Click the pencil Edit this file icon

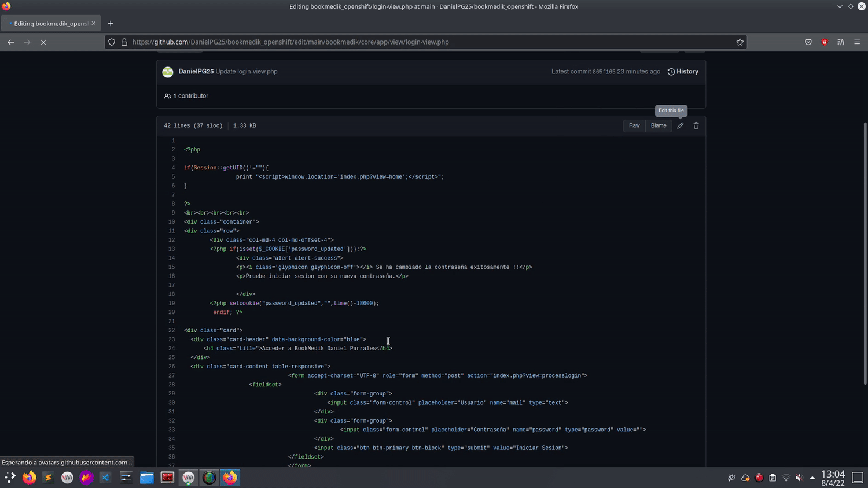pos(681,125)
